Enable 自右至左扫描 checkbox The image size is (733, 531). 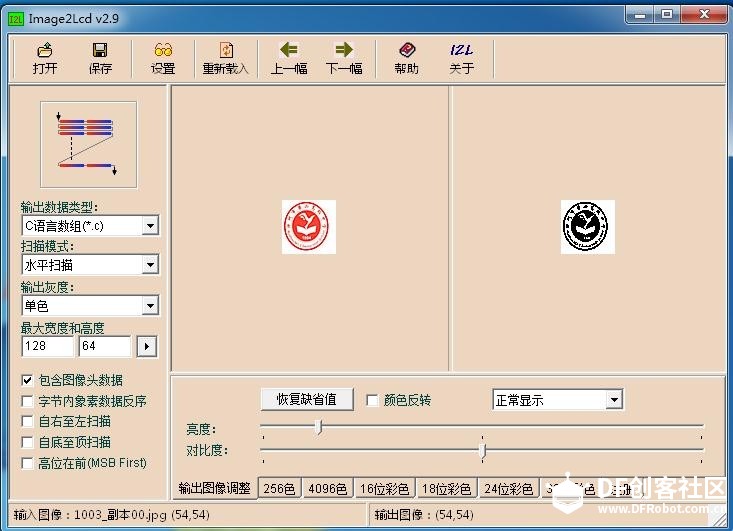click(28, 421)
